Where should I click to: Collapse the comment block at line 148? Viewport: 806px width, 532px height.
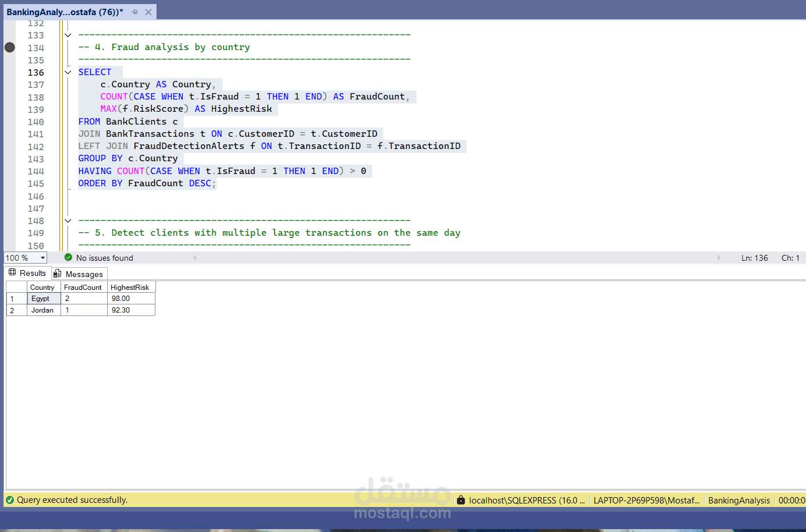[68, 221]
